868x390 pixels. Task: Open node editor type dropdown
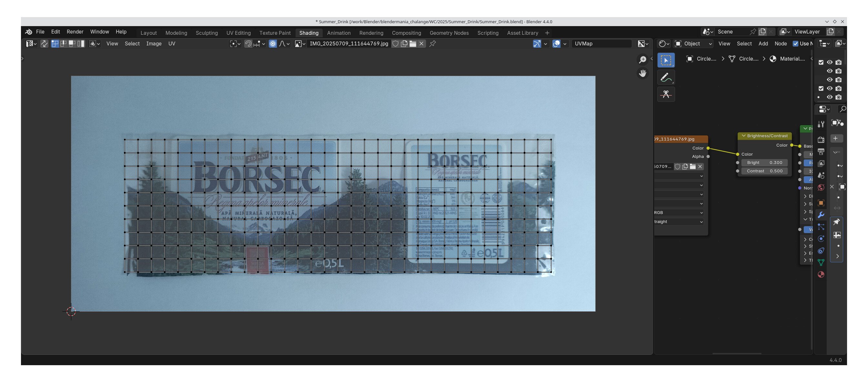tap(664, 44)
